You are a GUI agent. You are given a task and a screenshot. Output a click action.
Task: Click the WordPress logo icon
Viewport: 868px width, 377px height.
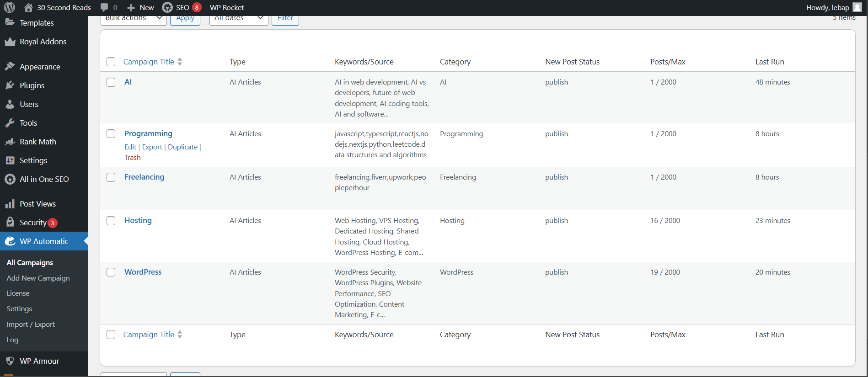(9, 7)
